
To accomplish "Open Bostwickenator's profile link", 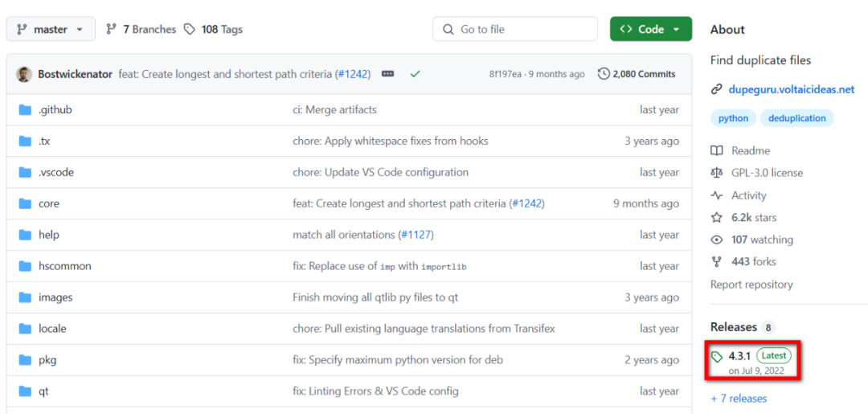I will pyautogui.click(x=76, y=74).
